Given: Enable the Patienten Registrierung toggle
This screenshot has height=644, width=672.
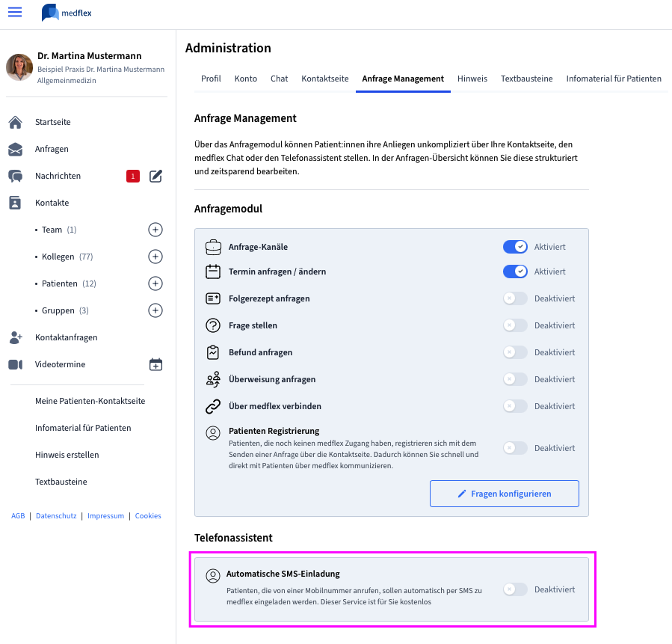Looking at the screenshot, I should click(x=515, y=448).
